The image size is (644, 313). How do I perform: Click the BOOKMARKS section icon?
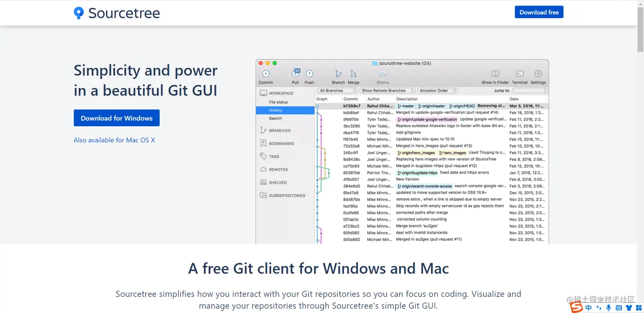coord(263,143)
